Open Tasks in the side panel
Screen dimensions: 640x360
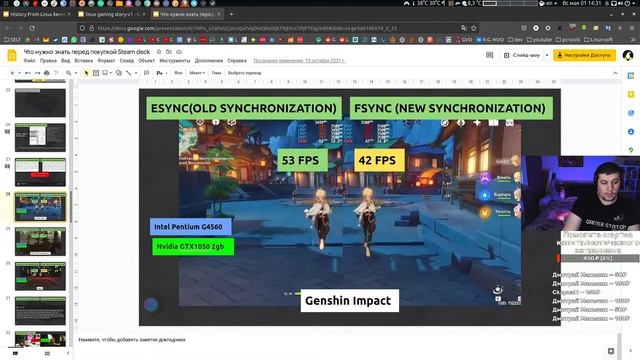pyautogui.click(x=631, y=113)
